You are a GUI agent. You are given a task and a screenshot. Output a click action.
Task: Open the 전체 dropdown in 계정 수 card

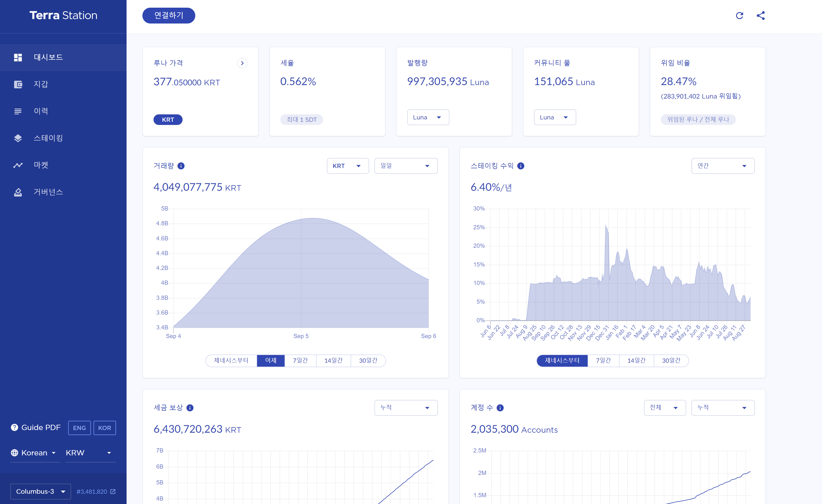pos(665,408)
